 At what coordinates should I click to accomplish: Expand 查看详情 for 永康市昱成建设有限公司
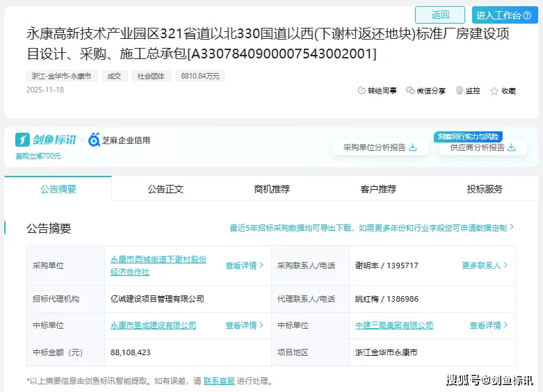click(x=244, y=325)
